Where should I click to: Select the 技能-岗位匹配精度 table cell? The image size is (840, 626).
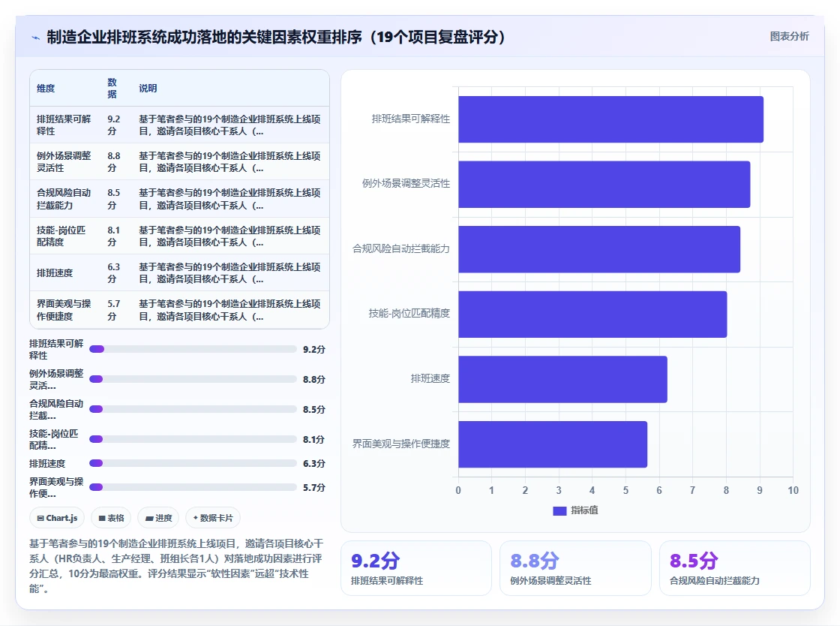tap(65, 236)
